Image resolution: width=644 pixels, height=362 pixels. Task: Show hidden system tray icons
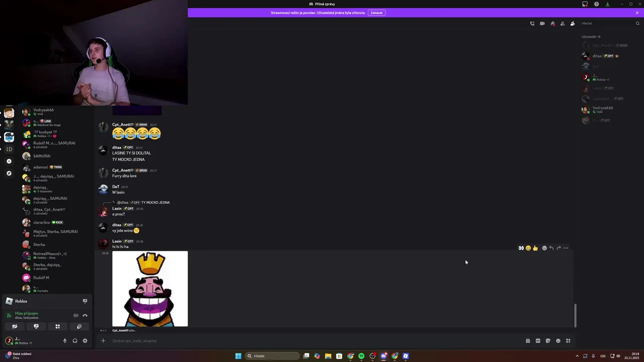pyautogui.click(x=577, y=356)
